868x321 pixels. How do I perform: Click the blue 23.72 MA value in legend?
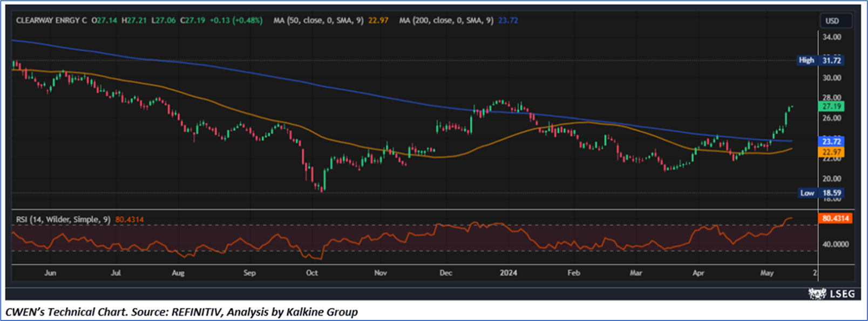coord(508,21)
